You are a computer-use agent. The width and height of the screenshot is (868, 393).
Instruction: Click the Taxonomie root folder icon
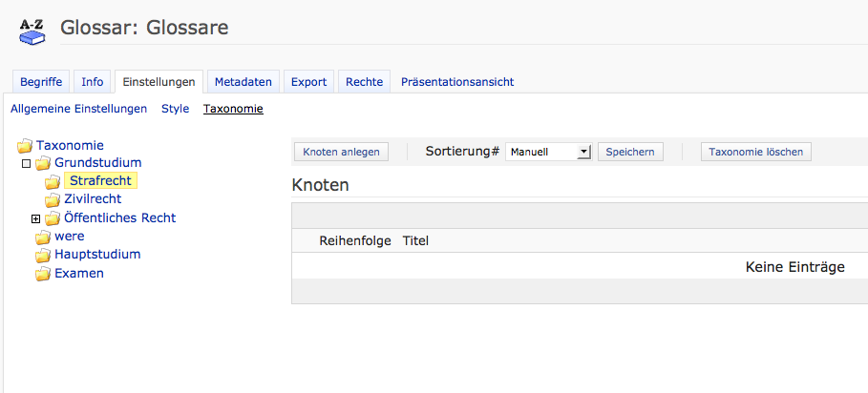click(x=25, y=146)
